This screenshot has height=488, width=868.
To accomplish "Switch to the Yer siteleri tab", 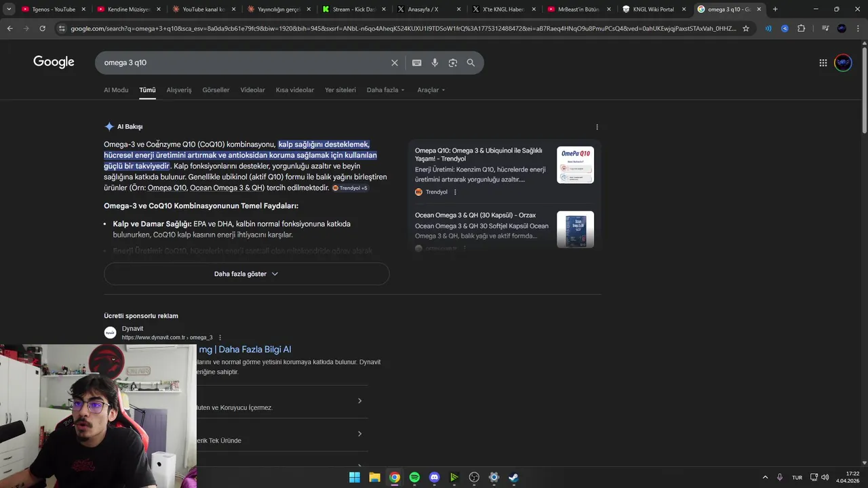I will tap(340, 90).
